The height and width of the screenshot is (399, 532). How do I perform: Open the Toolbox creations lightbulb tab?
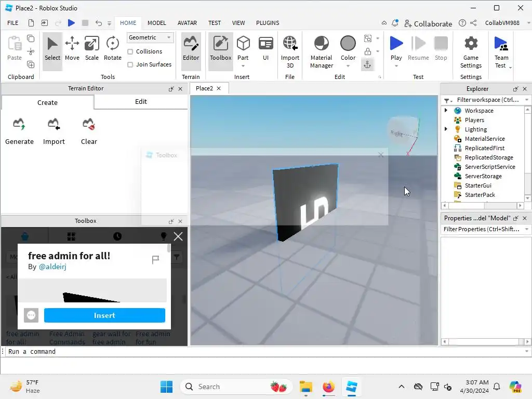[x=164, y=236]
